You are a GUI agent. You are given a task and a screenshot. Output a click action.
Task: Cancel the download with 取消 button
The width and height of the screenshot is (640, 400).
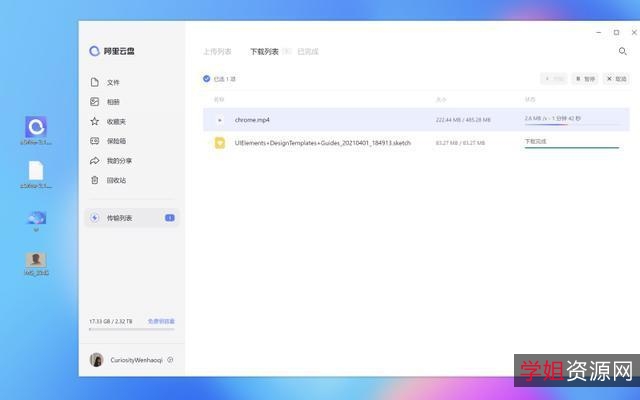click(616, 78)
